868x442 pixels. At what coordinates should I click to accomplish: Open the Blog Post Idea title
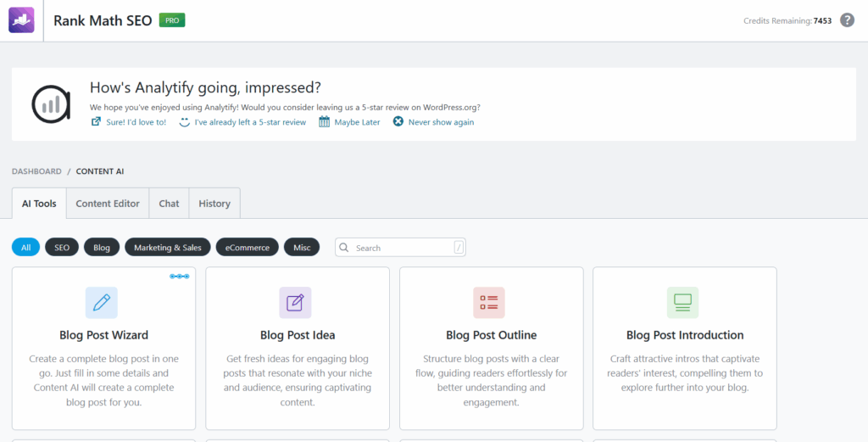click(298, 335)
